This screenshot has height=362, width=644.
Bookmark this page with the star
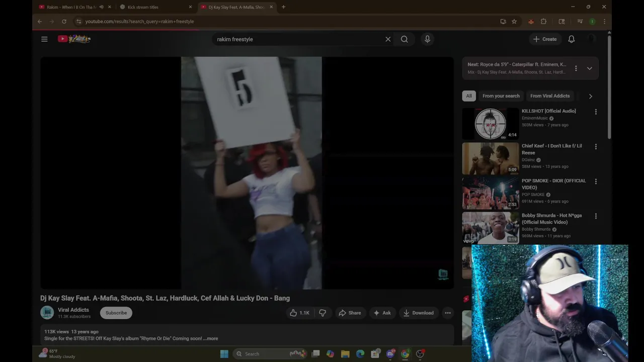(514, 22)
